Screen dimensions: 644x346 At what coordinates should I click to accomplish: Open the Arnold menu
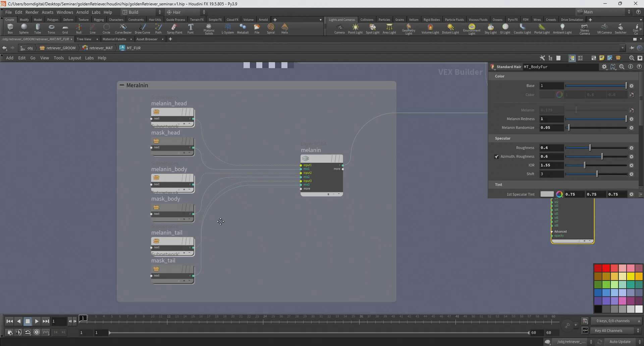tap(82, 12)
